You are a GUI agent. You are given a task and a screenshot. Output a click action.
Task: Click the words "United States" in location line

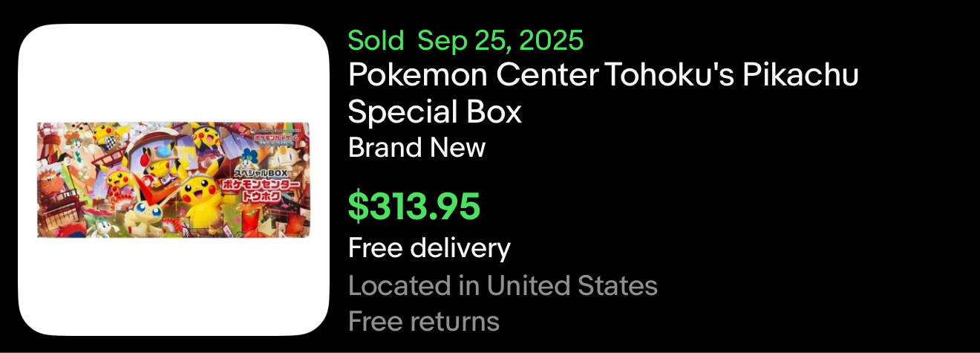tap(572, 285)
